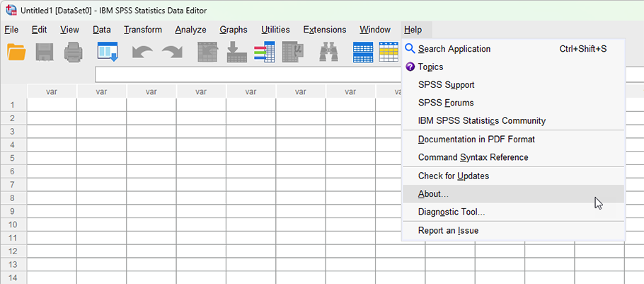Select row header 14

[13, 278]
